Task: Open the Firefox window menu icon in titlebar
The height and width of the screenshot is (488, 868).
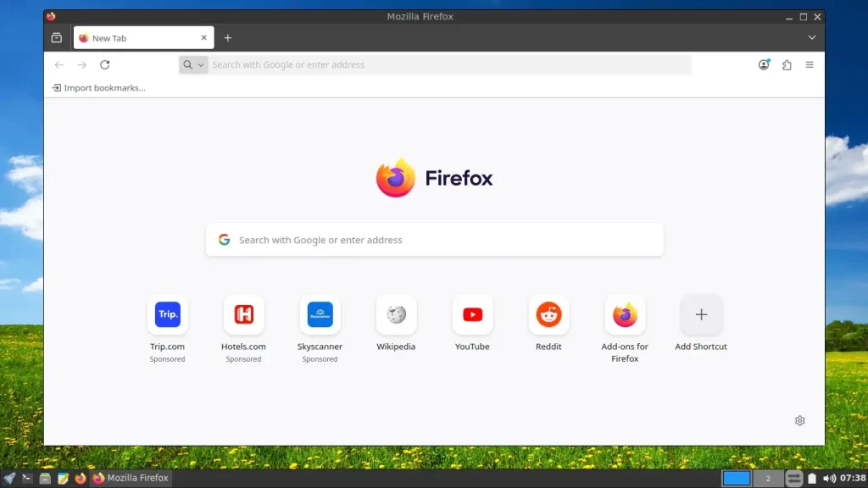Action: 51,17
